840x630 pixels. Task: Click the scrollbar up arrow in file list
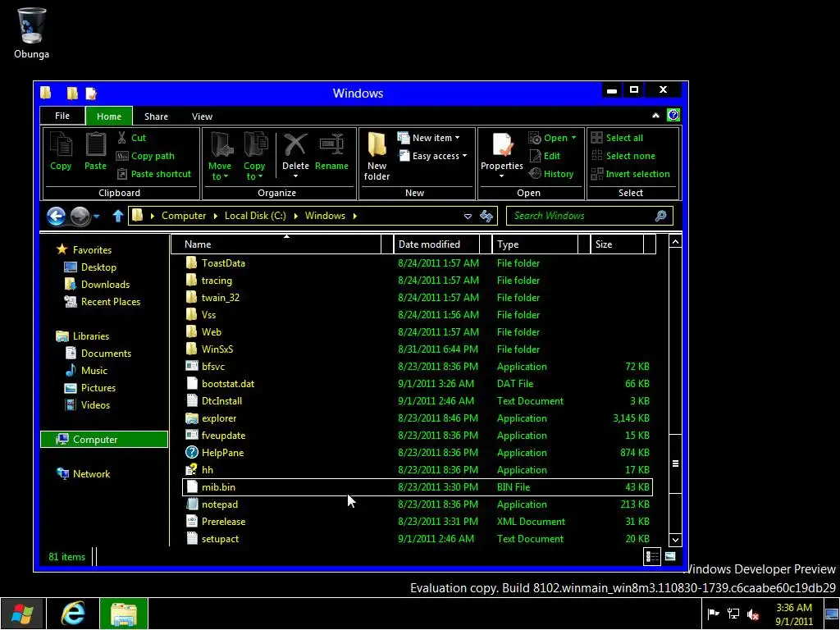coord(675,242)
